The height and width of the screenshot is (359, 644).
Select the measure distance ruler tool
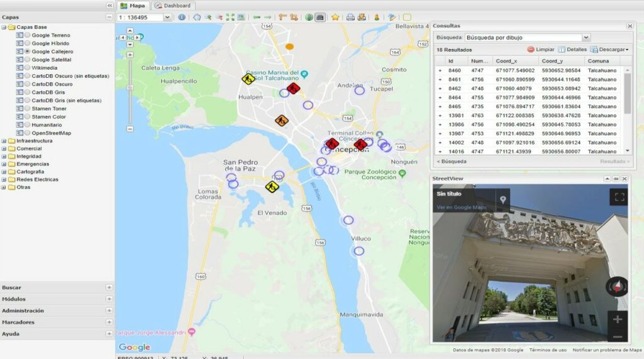point(282,17)
